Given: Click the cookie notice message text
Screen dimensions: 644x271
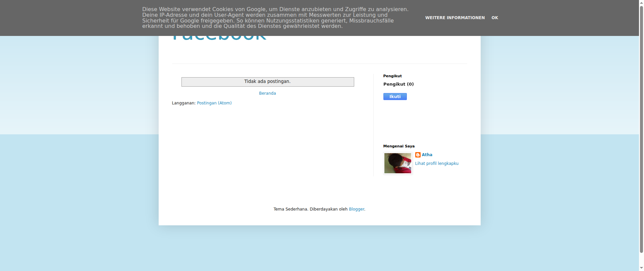Looking at the screenshot, I should click(275, 18).
